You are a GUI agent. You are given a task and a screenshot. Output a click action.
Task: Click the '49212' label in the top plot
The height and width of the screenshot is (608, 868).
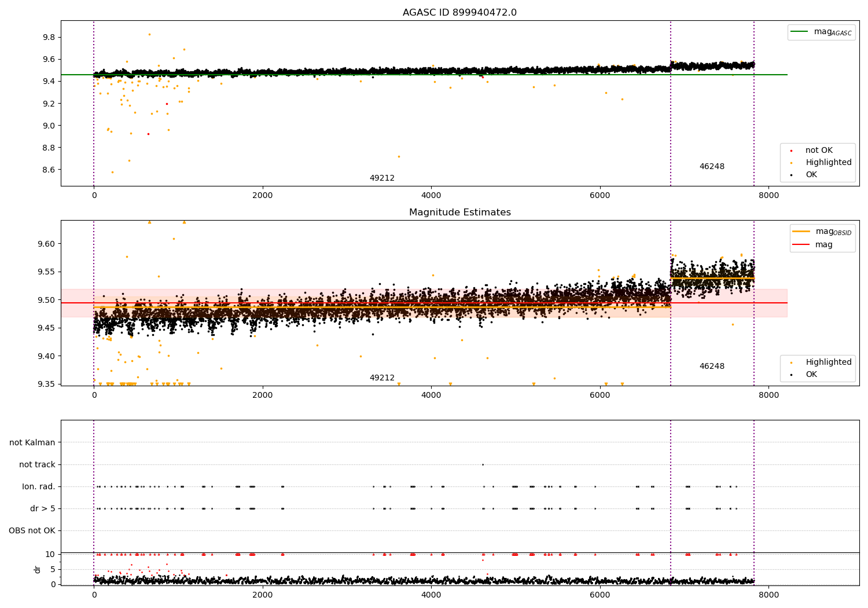tap(382, 178)
